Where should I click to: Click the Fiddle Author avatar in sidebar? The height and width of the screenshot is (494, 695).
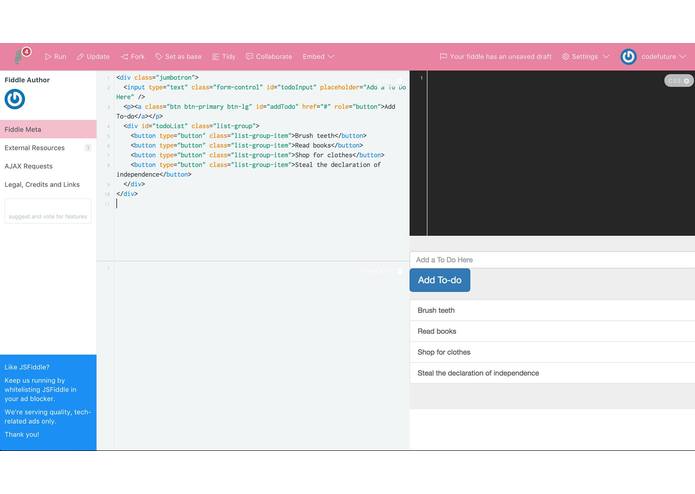point(15,99)
